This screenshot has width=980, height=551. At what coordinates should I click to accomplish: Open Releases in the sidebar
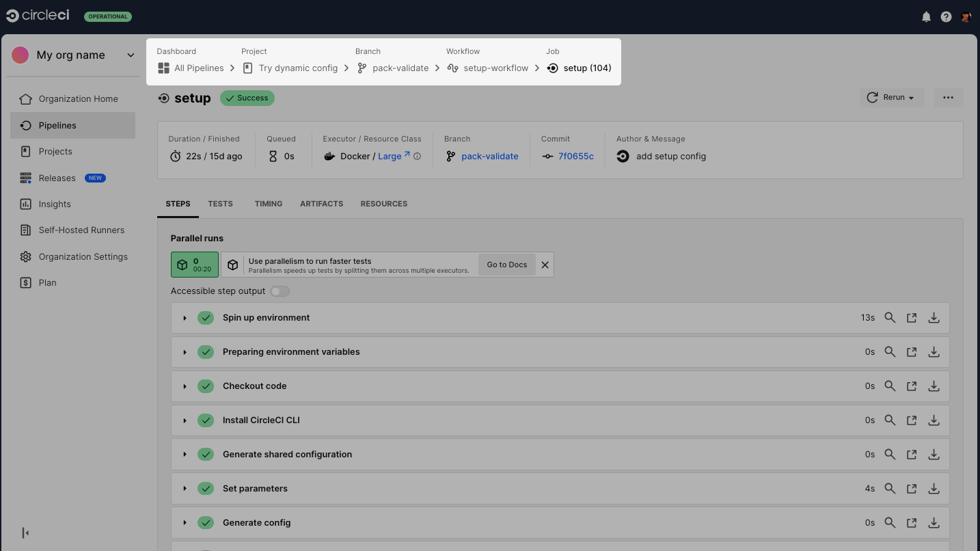(73, 178)
